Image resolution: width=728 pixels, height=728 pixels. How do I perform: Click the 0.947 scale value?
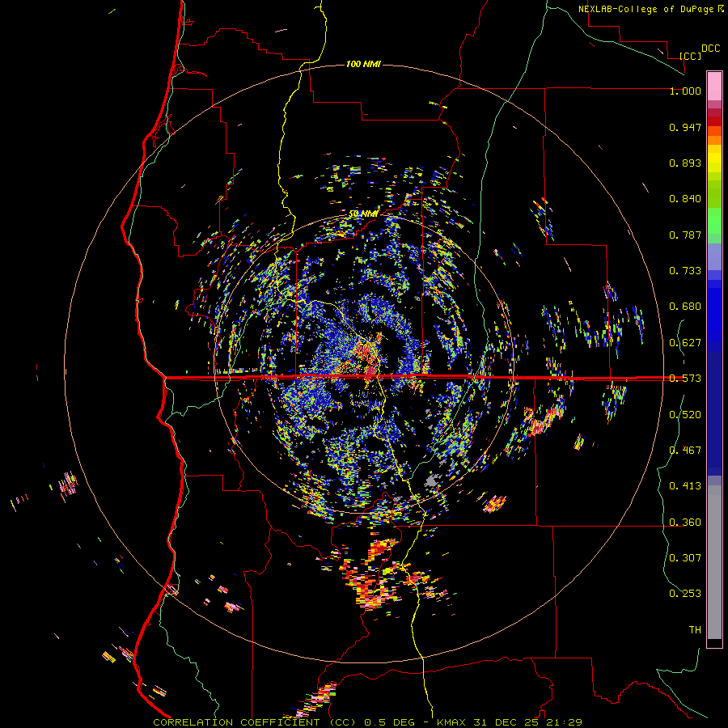685,127
